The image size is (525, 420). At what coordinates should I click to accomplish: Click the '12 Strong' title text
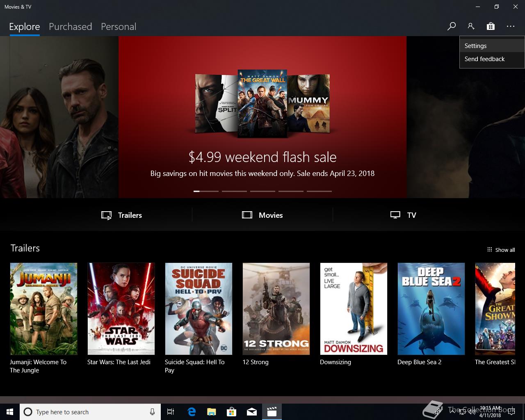256,362
